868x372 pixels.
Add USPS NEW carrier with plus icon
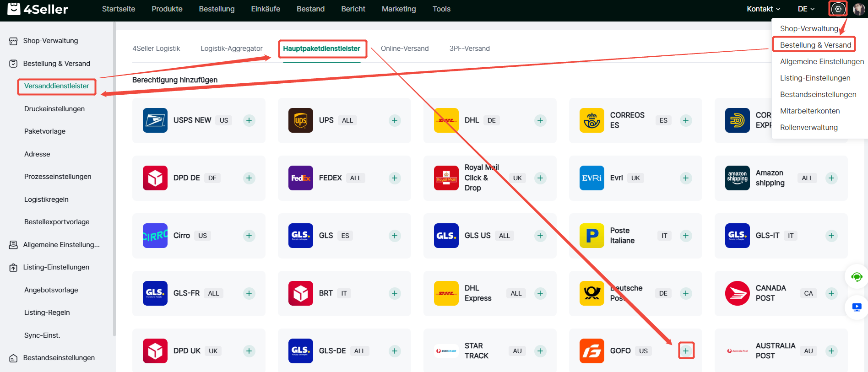(x=249, y=120)
